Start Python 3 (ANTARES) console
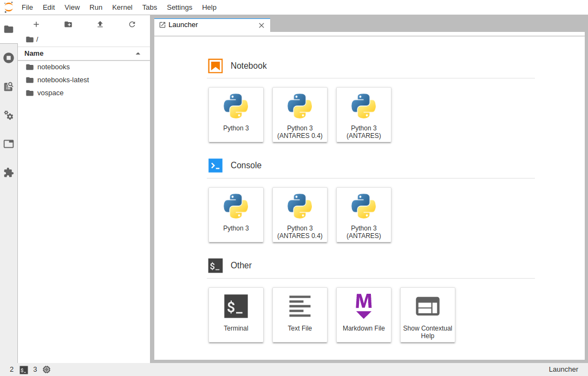The width and height of the screenshot is (588, 376). click(364, 215)
